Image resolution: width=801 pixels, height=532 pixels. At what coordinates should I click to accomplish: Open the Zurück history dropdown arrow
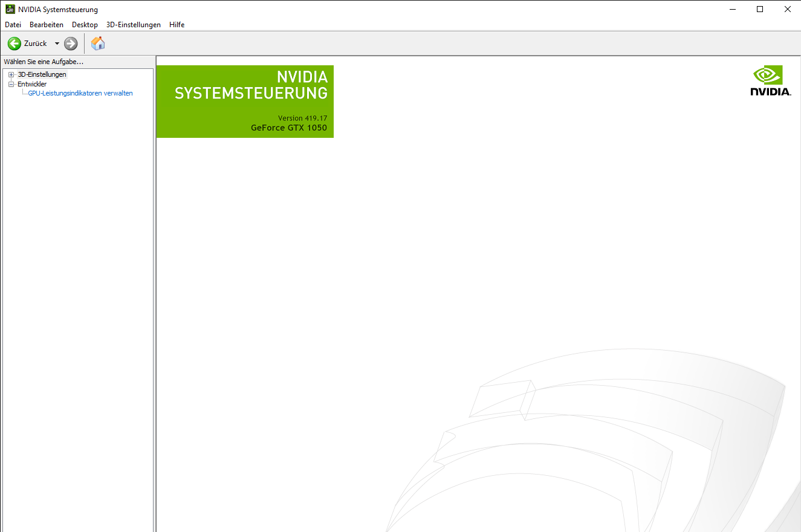point(57,44)
